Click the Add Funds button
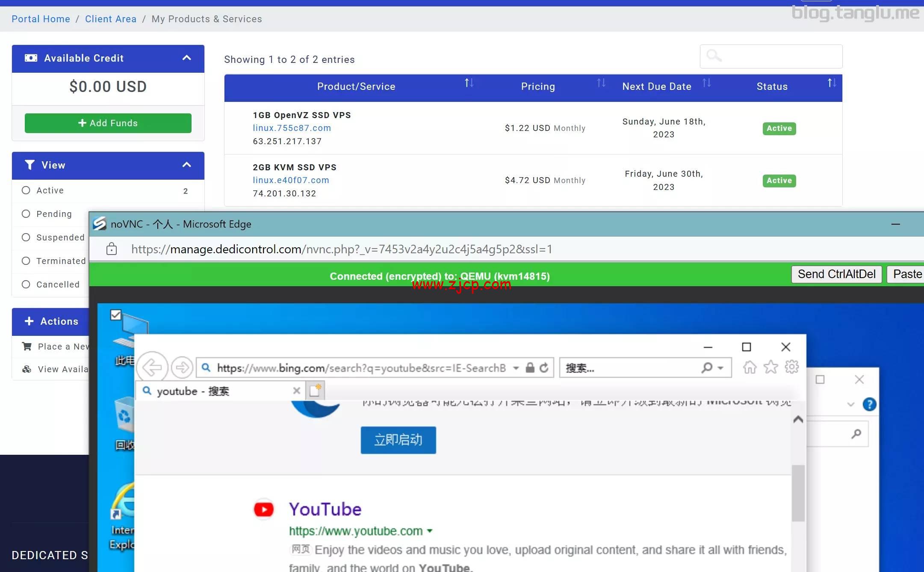 pyautogui.click(x=108, y=123)
